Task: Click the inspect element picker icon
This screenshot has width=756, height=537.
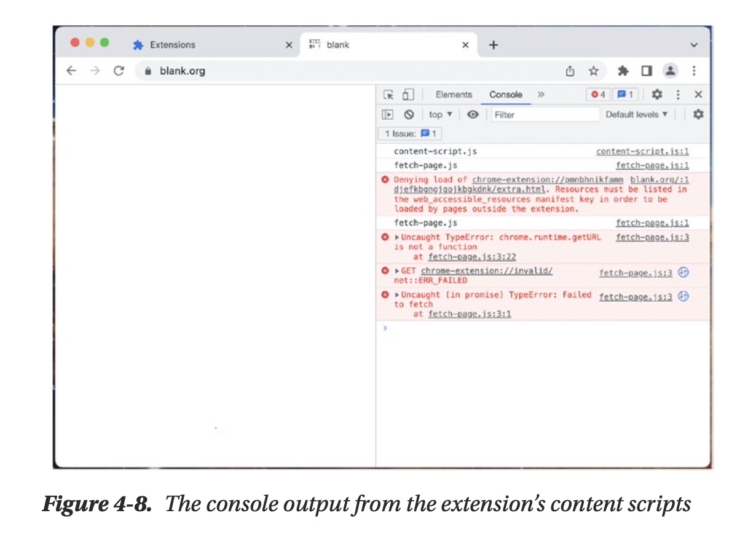Action: point(388,95)
